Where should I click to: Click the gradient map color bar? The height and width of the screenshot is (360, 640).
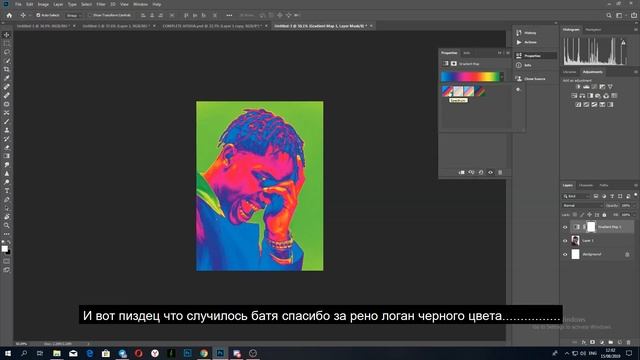(x=470, y=76)
